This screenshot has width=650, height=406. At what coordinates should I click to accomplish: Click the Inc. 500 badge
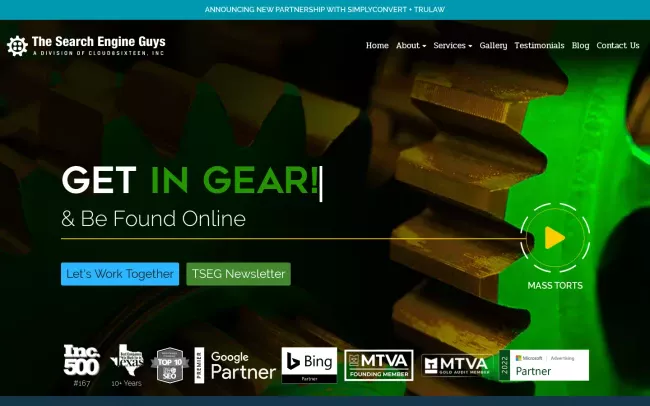pyautogui.click(x=81, y=364)
